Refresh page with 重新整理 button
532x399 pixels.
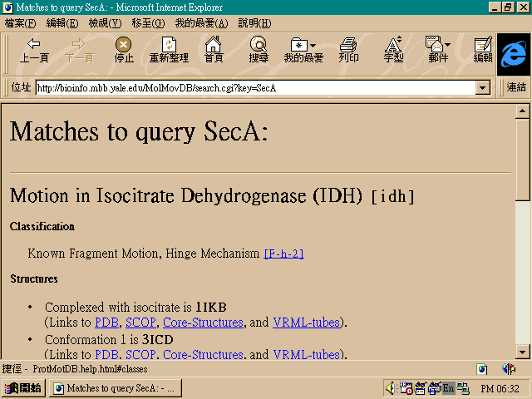[169, 50]
